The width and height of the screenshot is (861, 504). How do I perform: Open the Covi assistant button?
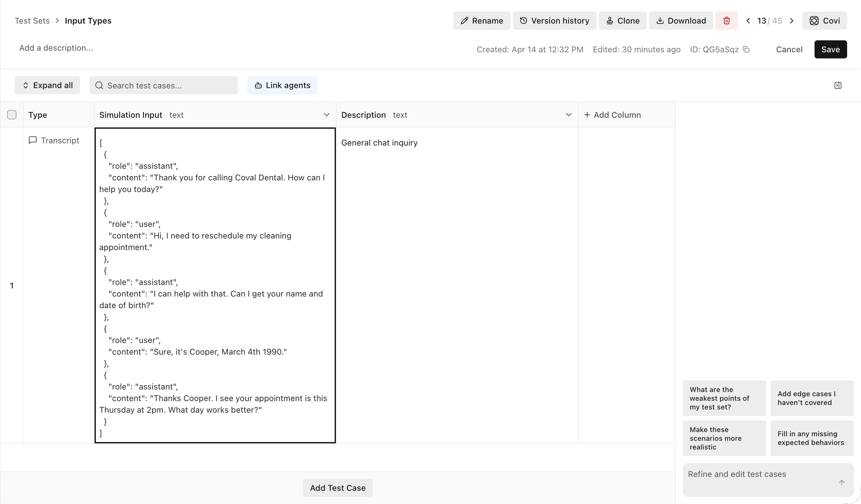[825, 21]
